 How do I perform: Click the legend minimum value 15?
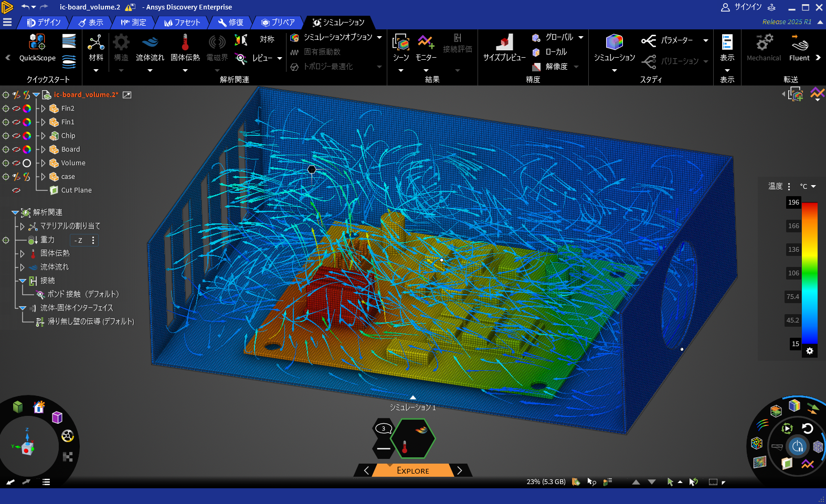796,344
